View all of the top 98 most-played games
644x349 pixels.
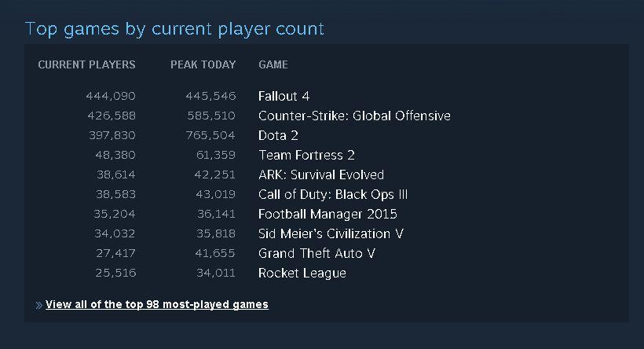click(x=157, y=304)
